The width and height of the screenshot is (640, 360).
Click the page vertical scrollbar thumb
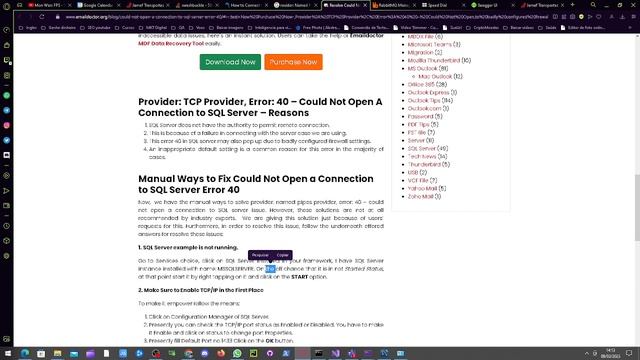[637, 207]
